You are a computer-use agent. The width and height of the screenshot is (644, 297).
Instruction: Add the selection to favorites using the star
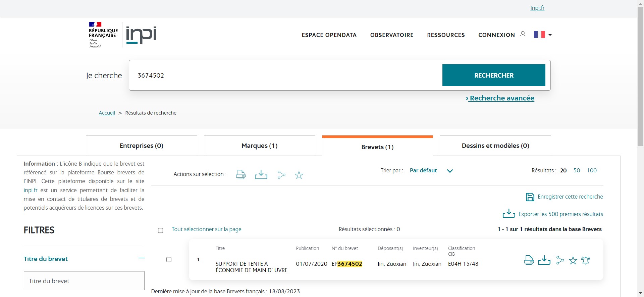(299, 175)
